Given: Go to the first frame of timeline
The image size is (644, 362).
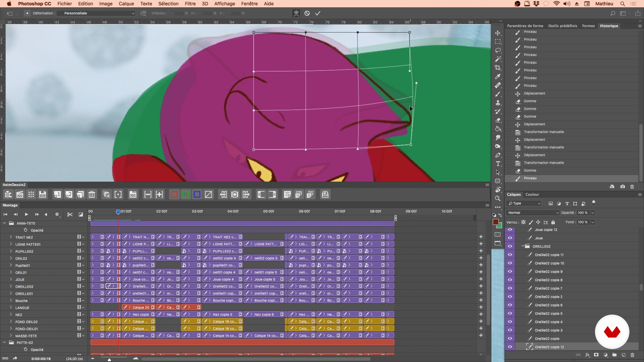Looking at the screenshot, I should [5, 214].
